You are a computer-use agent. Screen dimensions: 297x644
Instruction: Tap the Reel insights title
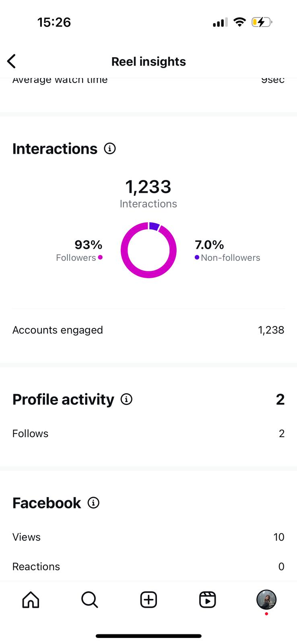coord(148,62)
